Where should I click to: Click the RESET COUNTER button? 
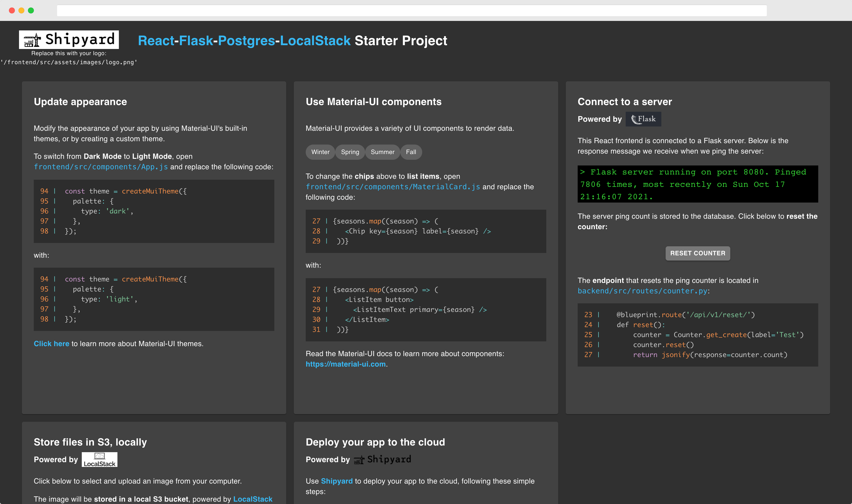tap(698, 253)
